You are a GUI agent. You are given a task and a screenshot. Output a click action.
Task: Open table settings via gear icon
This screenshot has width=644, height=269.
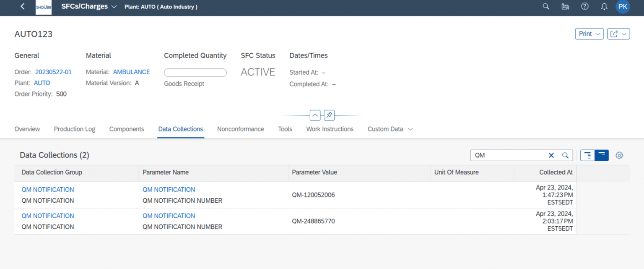[619, 155]
